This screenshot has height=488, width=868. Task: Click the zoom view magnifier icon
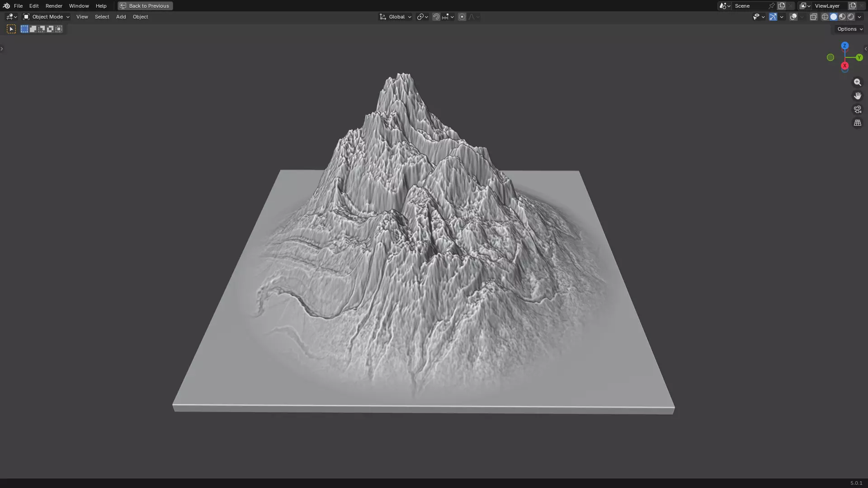point(858,82)
